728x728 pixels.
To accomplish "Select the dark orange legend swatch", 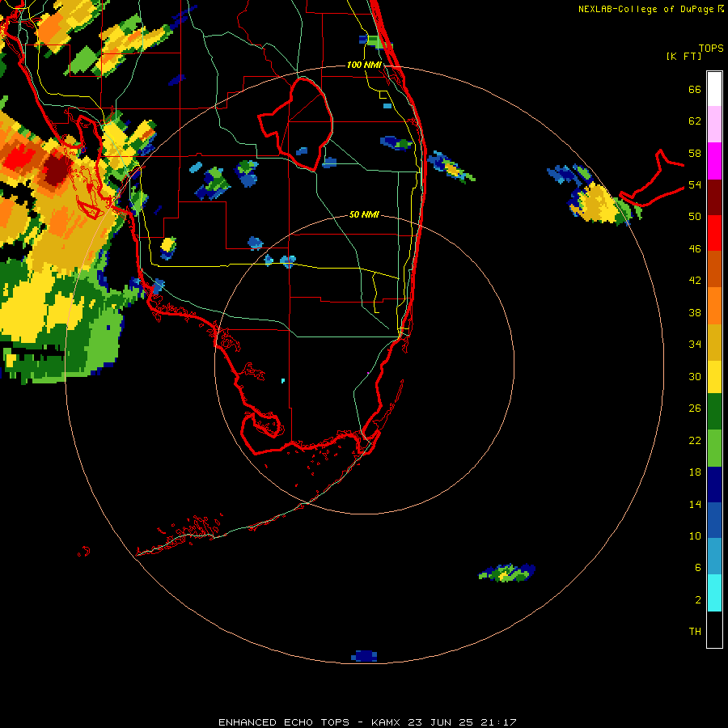I will [714, 269].
